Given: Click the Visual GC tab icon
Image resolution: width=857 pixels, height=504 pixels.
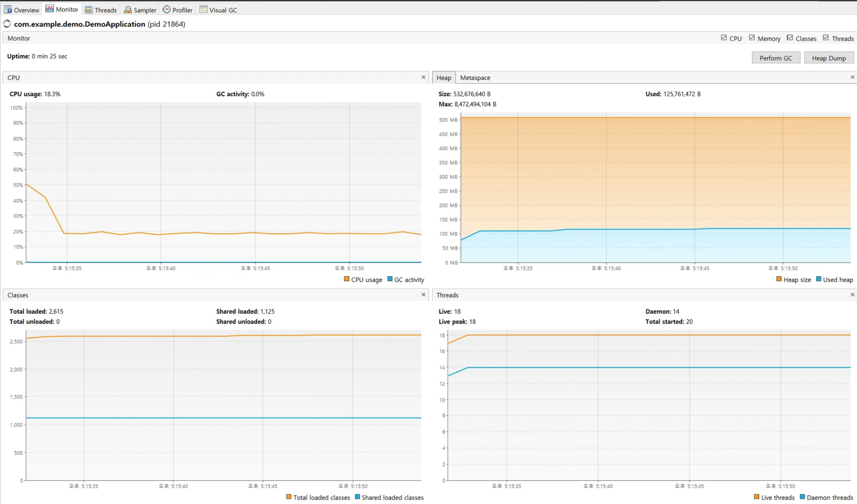Looking at the screenshot, I should click(x=203, y=9).
